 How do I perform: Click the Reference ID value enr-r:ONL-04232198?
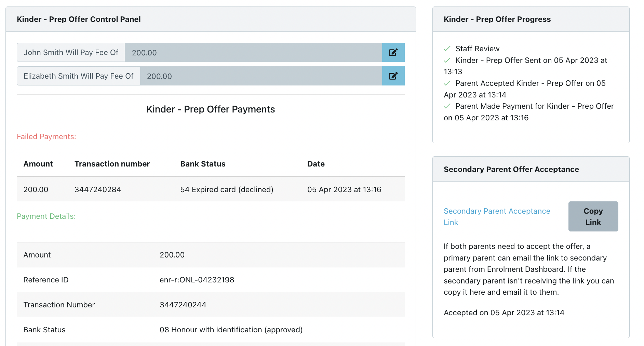(197, 280)
